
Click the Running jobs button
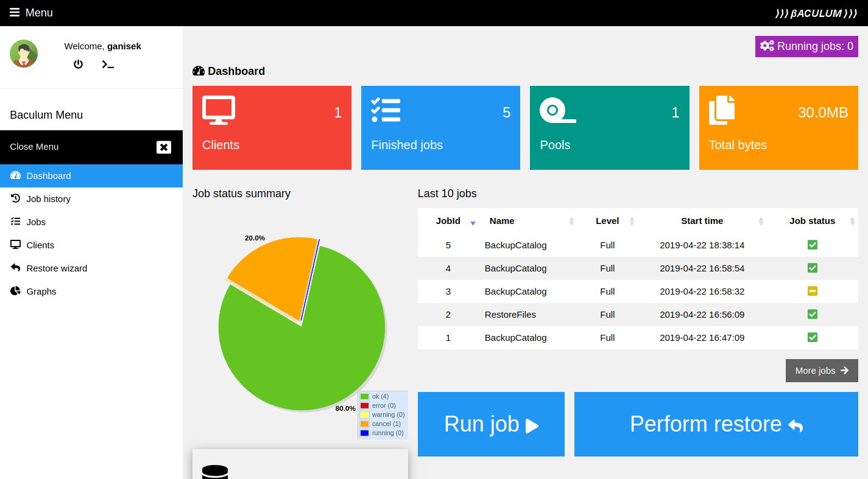click(806, 46)
